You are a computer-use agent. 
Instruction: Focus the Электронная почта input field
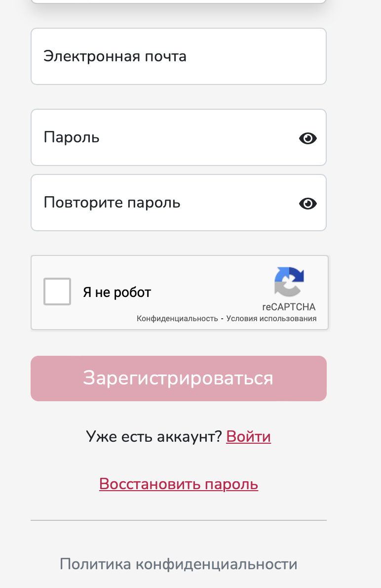(178, 56)
